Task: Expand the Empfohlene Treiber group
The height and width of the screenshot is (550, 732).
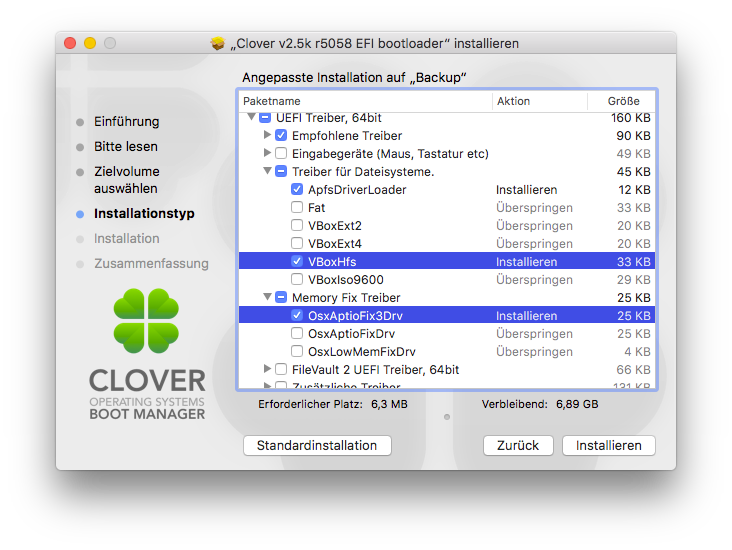Action: (267, 135)
